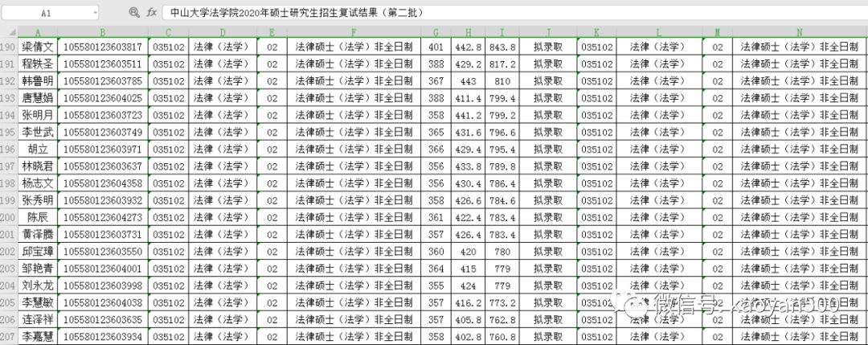Click the zoom magnifier icon beside fx
Viewport: 868px width, 345px height.
coord(133,12)
